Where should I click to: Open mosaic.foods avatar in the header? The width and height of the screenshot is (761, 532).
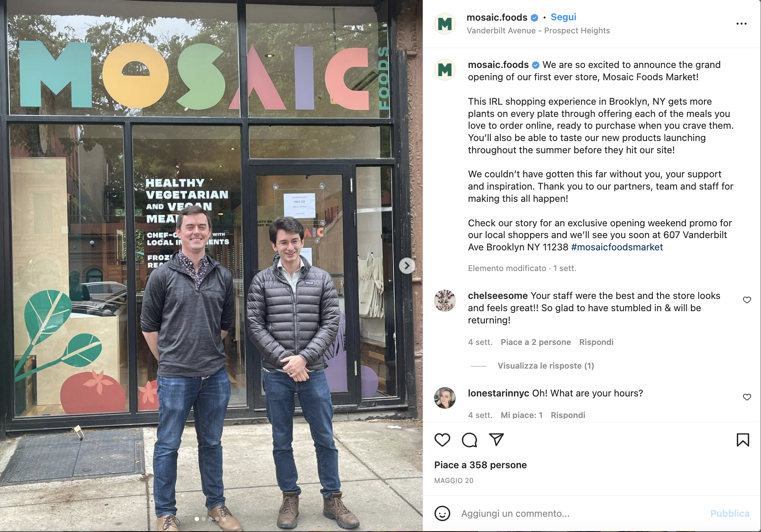click(445, 24)
